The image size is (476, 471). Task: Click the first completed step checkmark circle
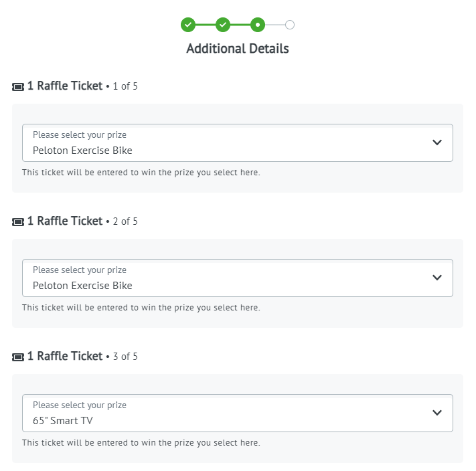pyautogui.click(x=188, y=25)
